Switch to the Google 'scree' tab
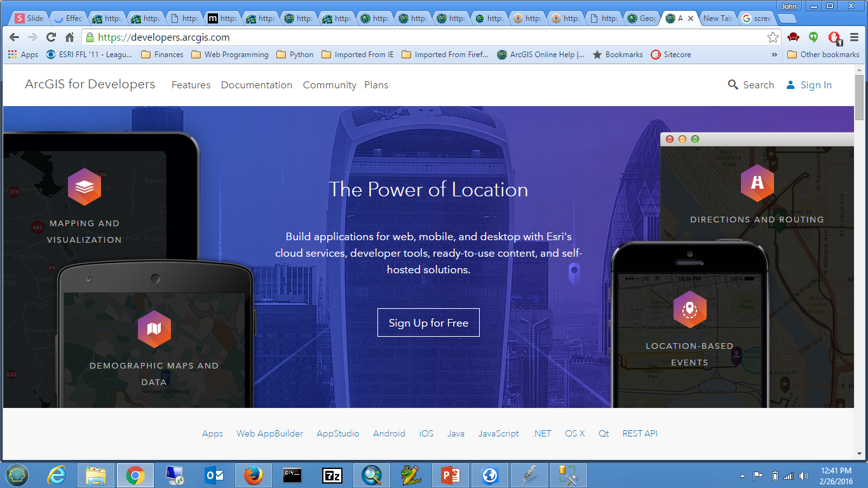The height and width of the screenshot is (488, 868). pos(756,18)
